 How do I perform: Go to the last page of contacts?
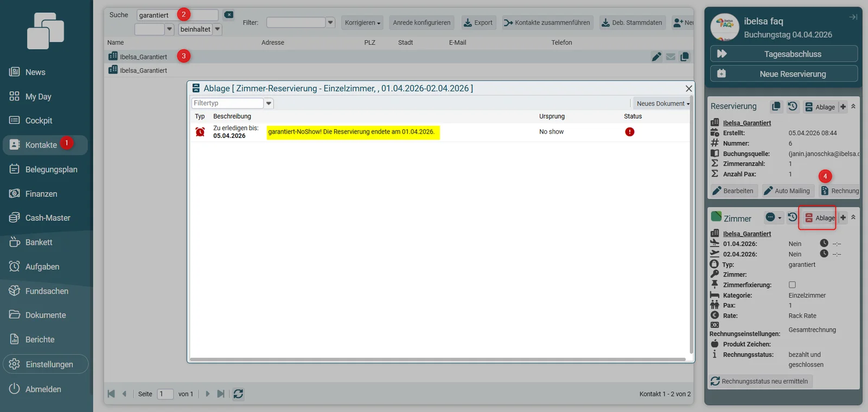click(221, 394)
